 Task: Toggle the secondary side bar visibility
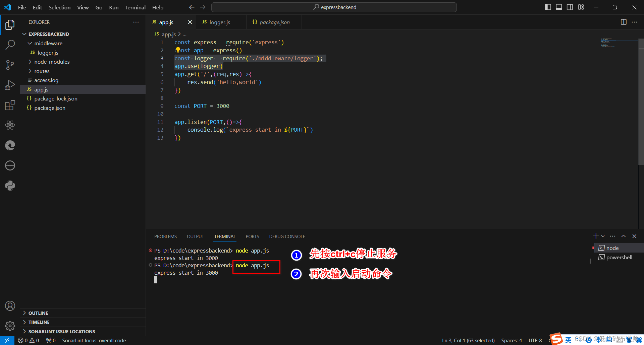[570, 7]
